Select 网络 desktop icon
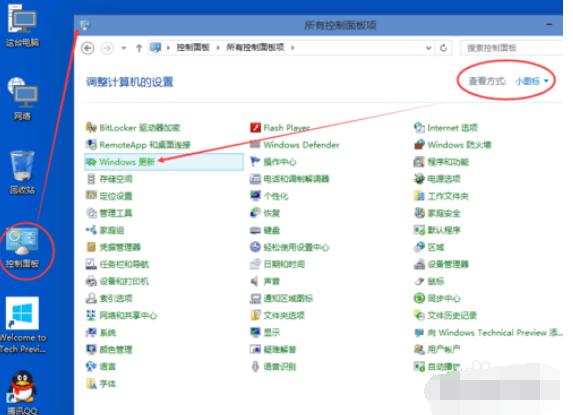Screen dimensions: 573x415 23,99
